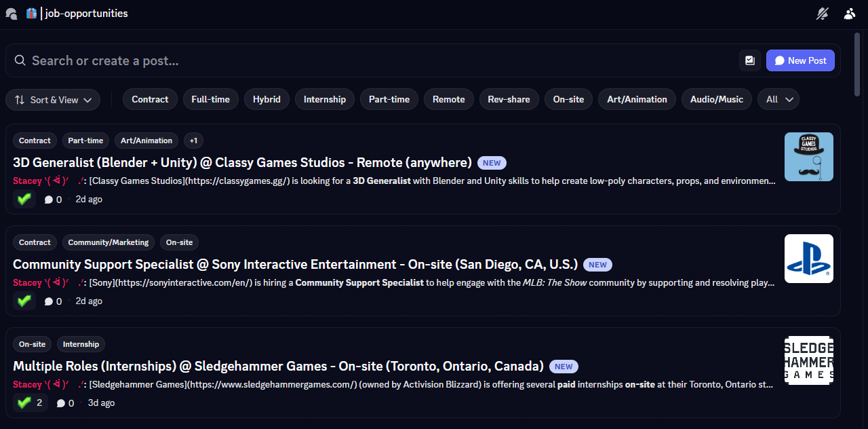Click the magnifier icon in search bar

[x=20, y=60]
